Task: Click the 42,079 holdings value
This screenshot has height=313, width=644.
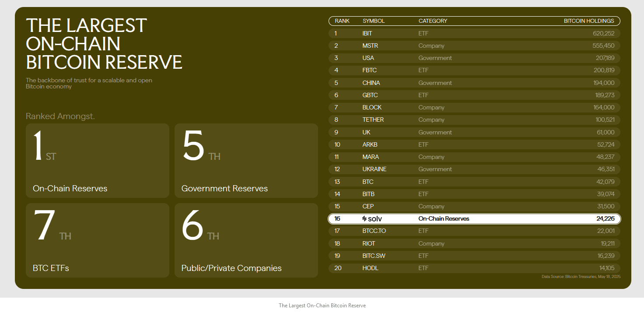Action: [606, 182]
